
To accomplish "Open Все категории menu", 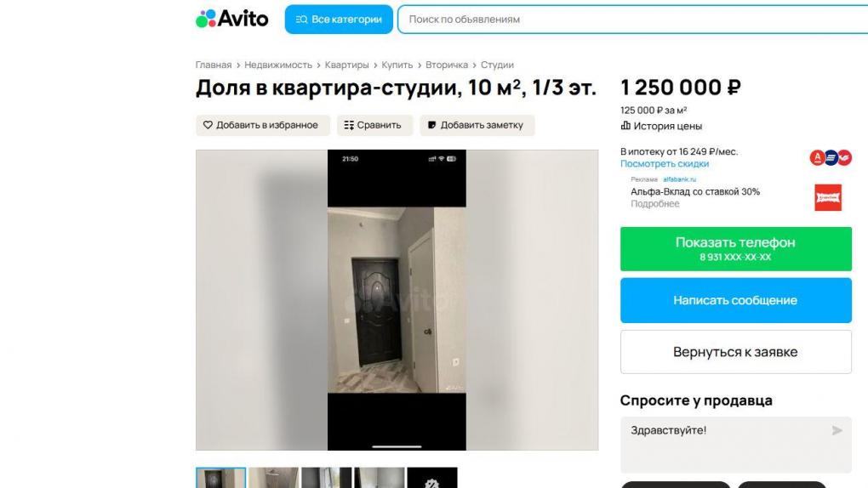I will click(339, 20).
